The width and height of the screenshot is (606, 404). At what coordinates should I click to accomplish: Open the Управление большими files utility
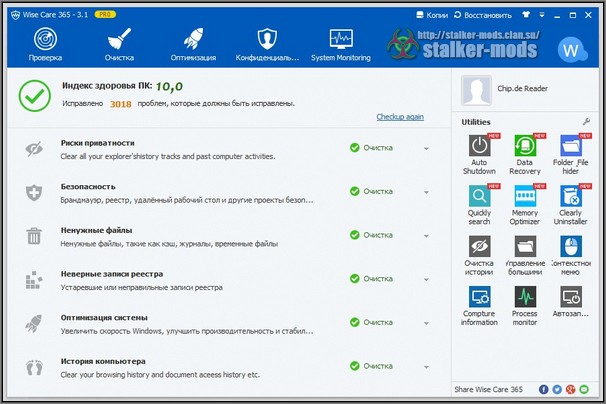[x=525, y=255]
